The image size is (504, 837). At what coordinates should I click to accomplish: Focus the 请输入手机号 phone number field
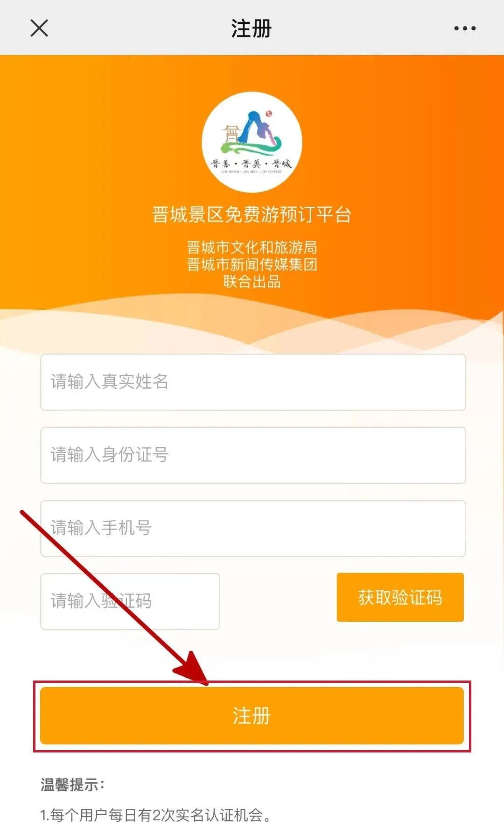pos(253,528)
